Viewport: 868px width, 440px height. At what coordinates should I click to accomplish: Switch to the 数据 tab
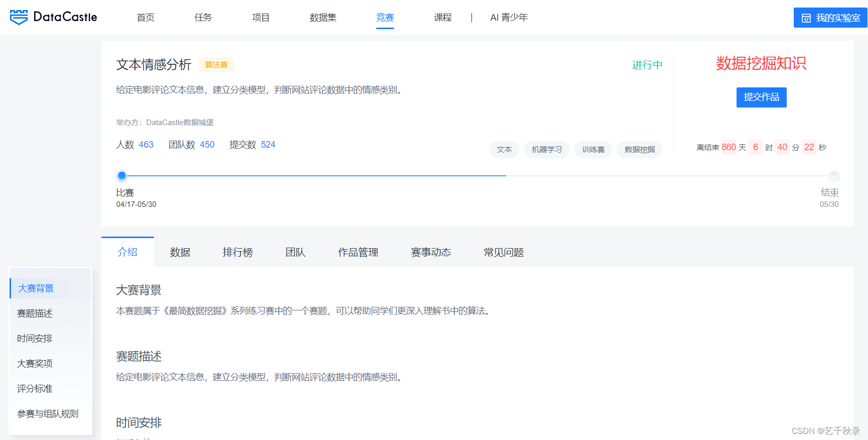click(180, 252)
